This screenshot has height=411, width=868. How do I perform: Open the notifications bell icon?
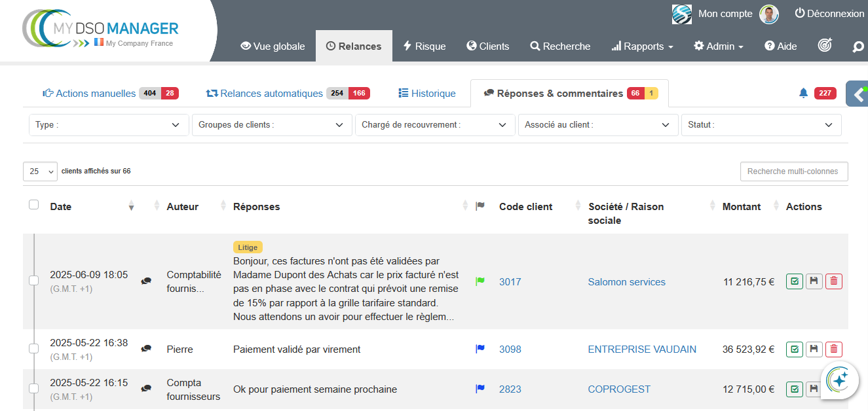coord(803,94)
